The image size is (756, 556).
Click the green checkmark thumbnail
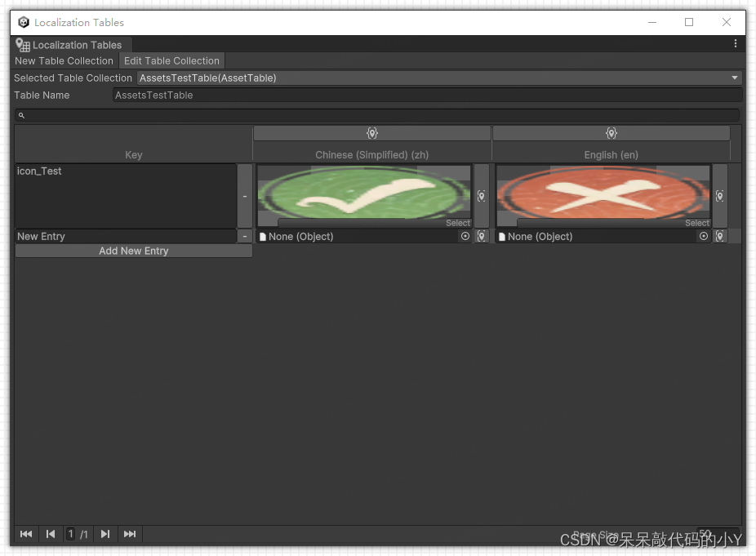click(363, 193)
